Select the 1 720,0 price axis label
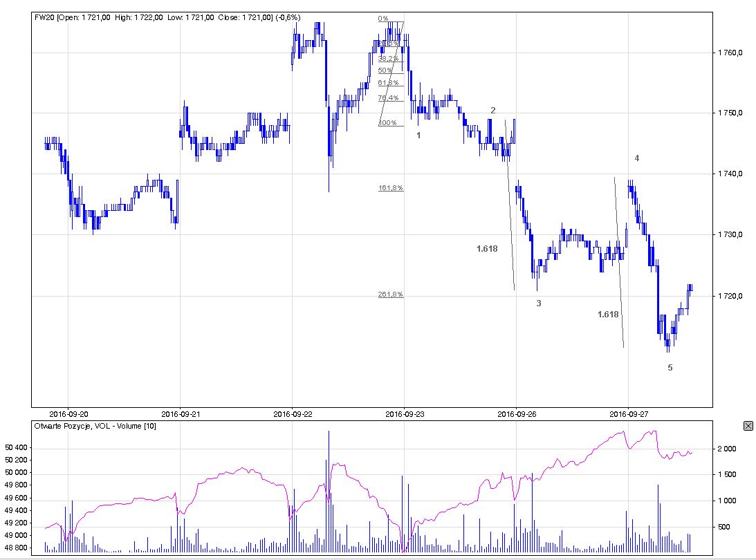Image resolution: width=756 pixels, height=560 pixels. [730, 295]
